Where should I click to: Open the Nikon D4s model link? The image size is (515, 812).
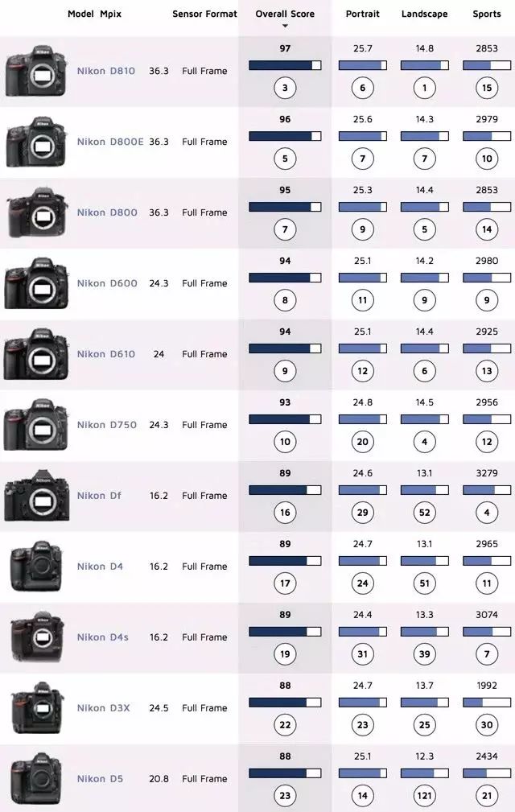pos(102,637)
